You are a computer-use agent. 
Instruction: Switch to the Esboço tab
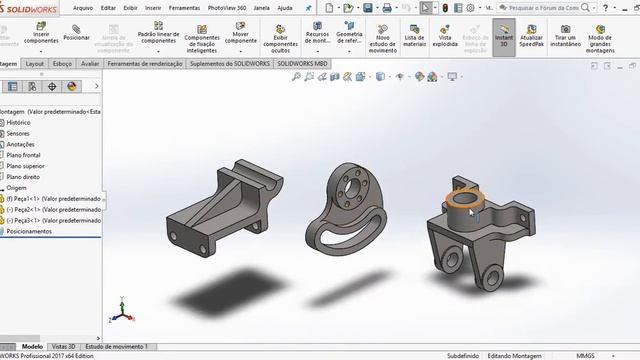click(x=62, y=64)
